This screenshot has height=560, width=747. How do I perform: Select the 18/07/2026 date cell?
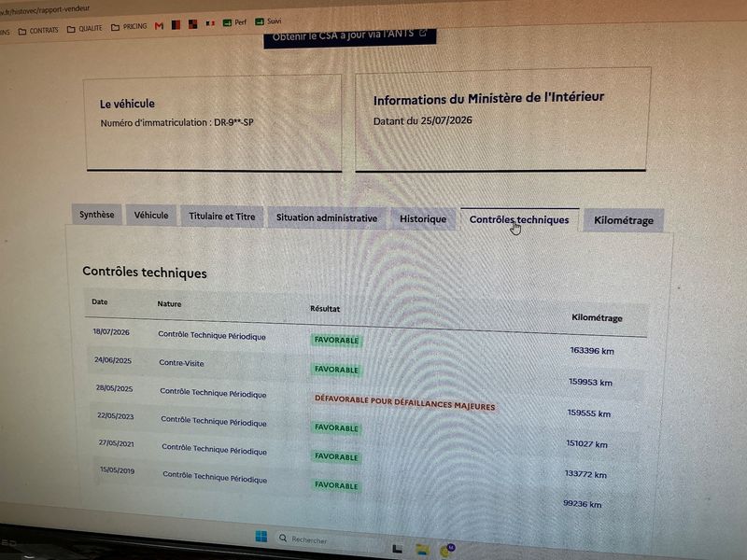pyautogui.click(x=111, y=332)
